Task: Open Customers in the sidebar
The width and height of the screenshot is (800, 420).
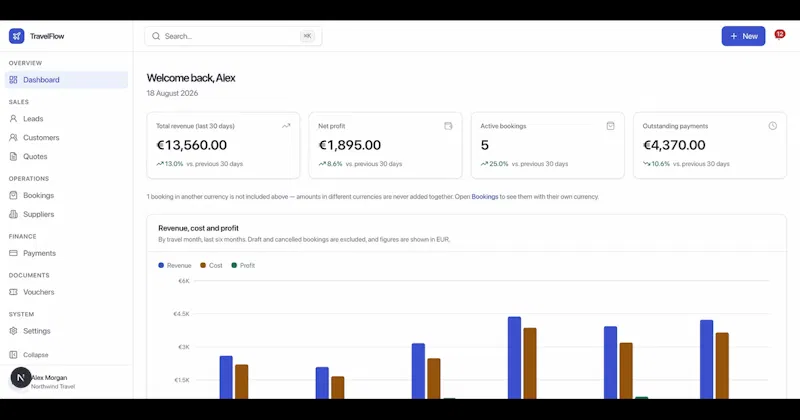Action: click(66, 137)
